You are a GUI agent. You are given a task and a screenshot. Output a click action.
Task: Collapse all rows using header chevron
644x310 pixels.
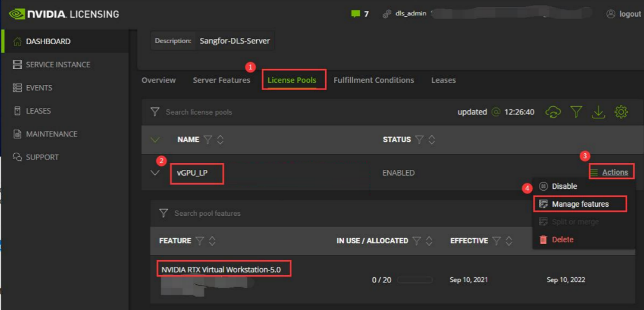point(155,139)
